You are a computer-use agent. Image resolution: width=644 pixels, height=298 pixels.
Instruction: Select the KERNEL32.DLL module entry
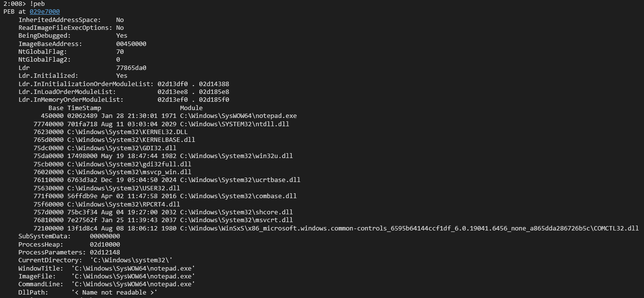[x=127, y=132]
